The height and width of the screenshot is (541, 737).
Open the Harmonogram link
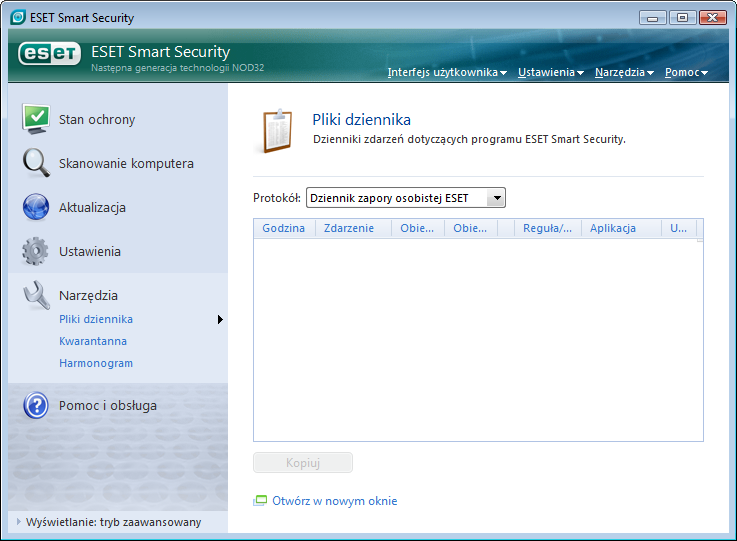coord(96,363)
